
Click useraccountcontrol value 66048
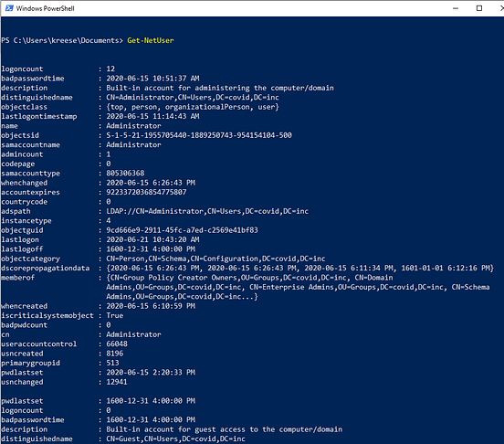pyautogui.click(x=117, y=344)
